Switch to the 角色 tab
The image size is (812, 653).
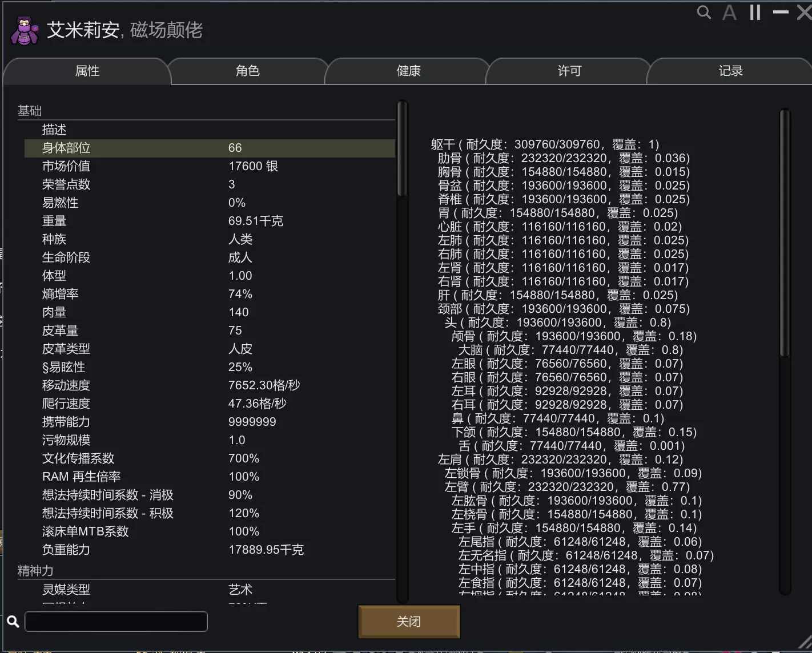pos(247,71)
